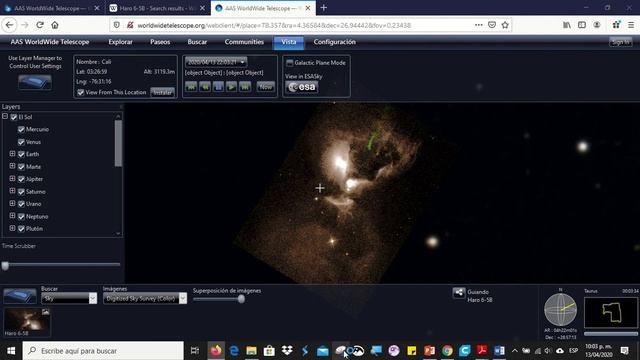The height and width of the screenshot is (360, 640).
Task: Uncheck the Venus layer
Action: point(21,142)
